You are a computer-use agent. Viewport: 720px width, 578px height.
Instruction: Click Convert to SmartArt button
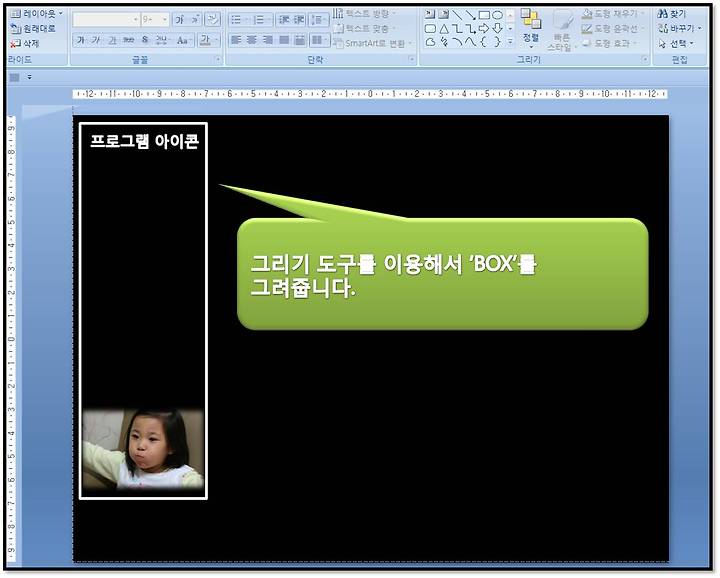373,44
